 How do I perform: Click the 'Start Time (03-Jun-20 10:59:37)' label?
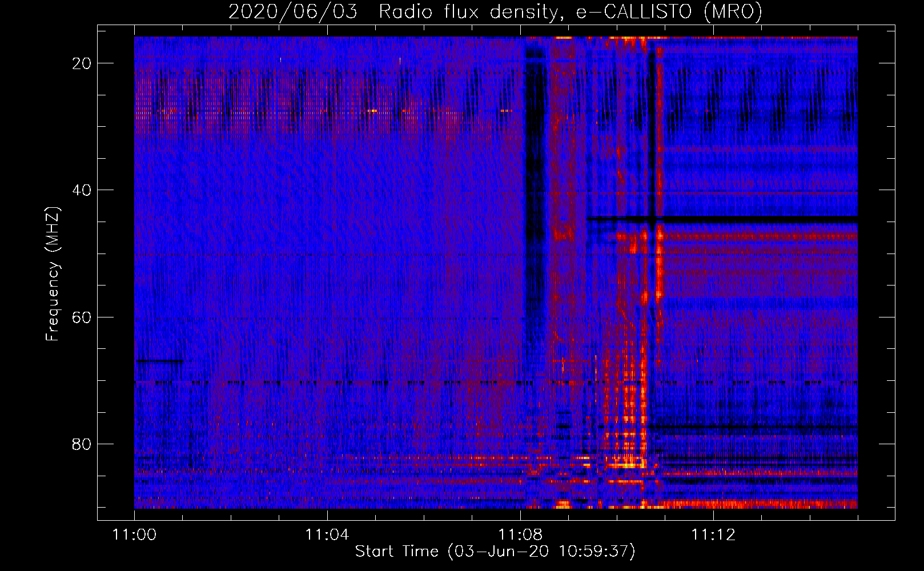[x=495, y=552]
